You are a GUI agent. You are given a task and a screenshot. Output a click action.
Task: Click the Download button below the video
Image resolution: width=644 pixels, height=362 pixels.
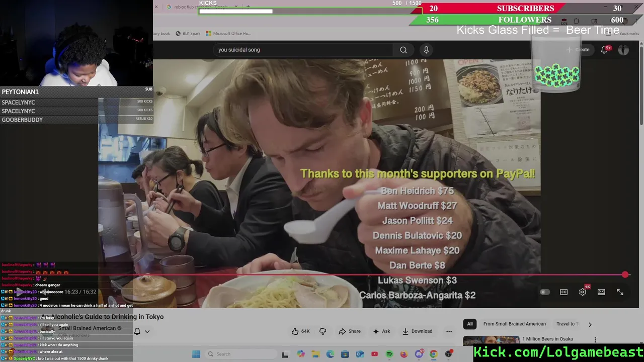[x=417, y=331]
